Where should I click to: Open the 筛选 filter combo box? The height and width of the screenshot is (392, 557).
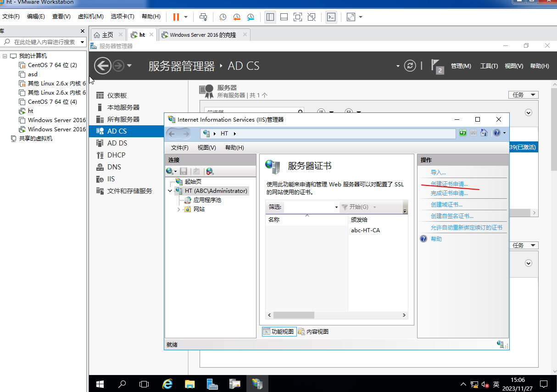click(x=312, y=207)
